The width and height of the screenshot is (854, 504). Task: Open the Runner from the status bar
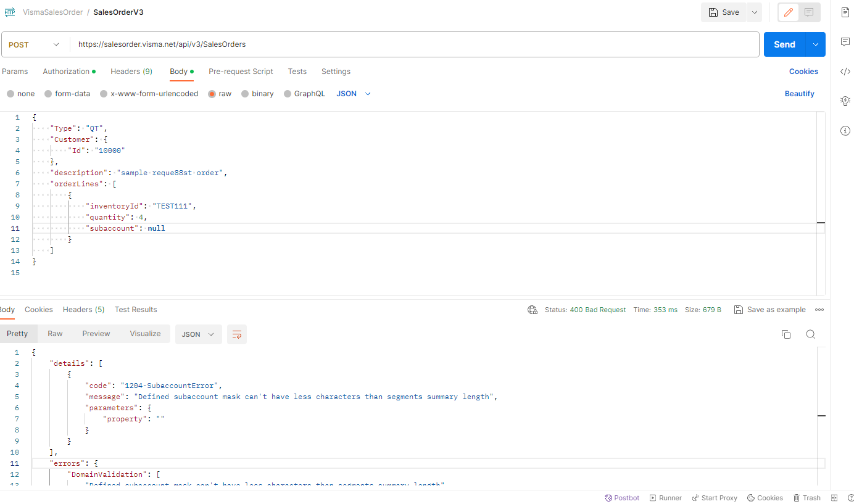click(665, 498)
